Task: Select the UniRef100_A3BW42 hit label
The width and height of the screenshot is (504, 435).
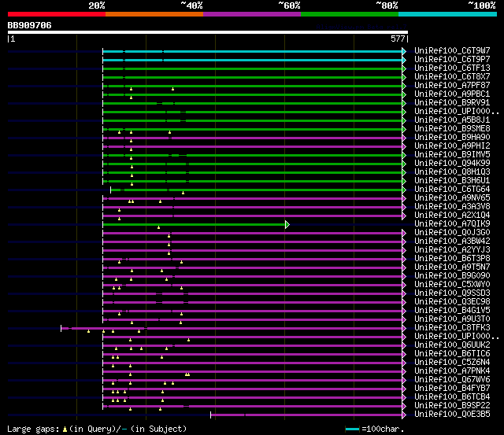Action: (452, 241)
